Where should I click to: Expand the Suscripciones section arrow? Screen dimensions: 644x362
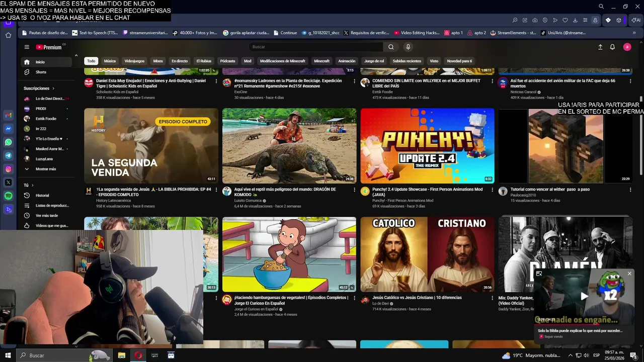(53, 88)
